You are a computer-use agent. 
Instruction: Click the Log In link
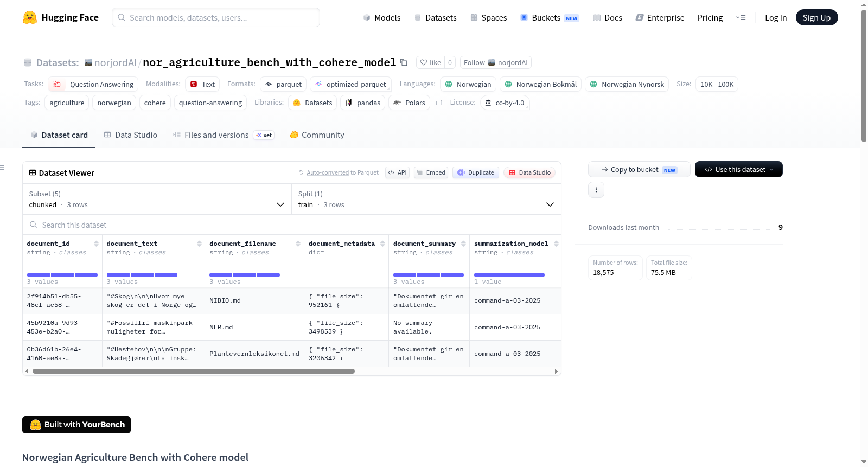click(776, 17)
